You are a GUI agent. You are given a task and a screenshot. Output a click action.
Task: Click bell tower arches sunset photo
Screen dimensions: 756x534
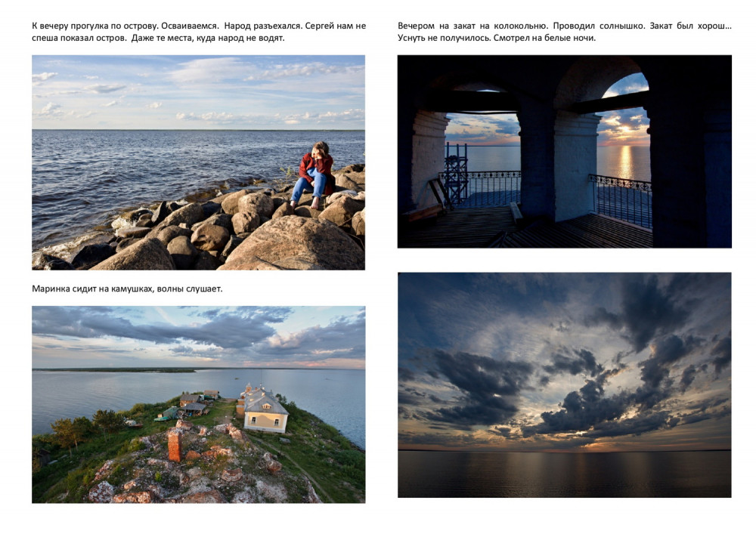coord(564,151)
